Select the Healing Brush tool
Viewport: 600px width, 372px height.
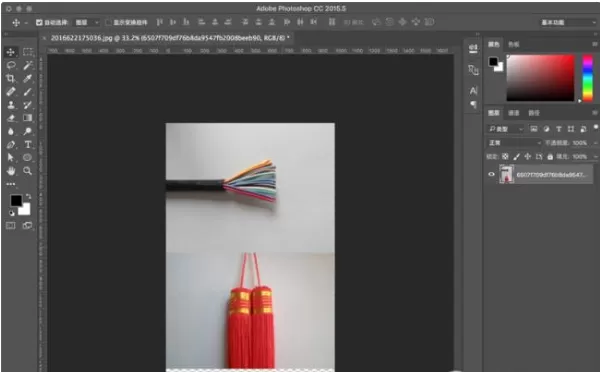(x=11, y=91)
